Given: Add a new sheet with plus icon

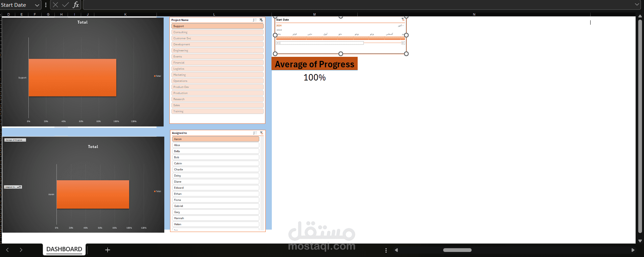Looking at the screenshot, I should [x=108, y=250].
